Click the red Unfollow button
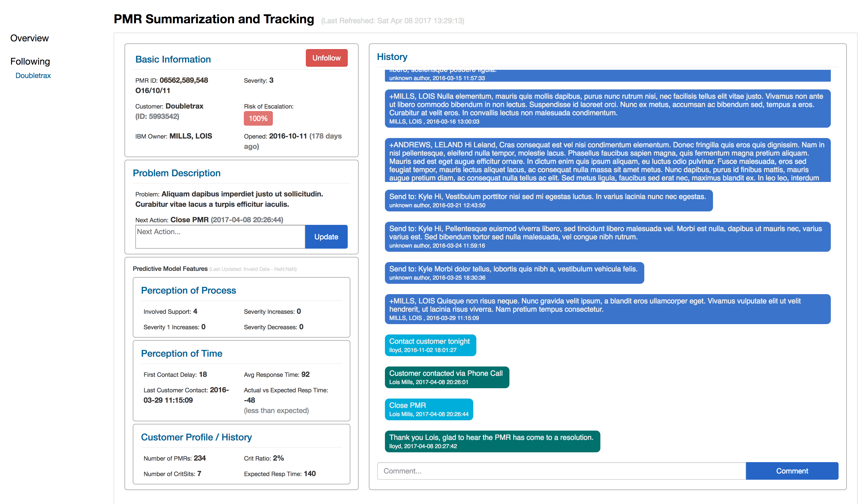The image size is (868, 504). (326, 58)
